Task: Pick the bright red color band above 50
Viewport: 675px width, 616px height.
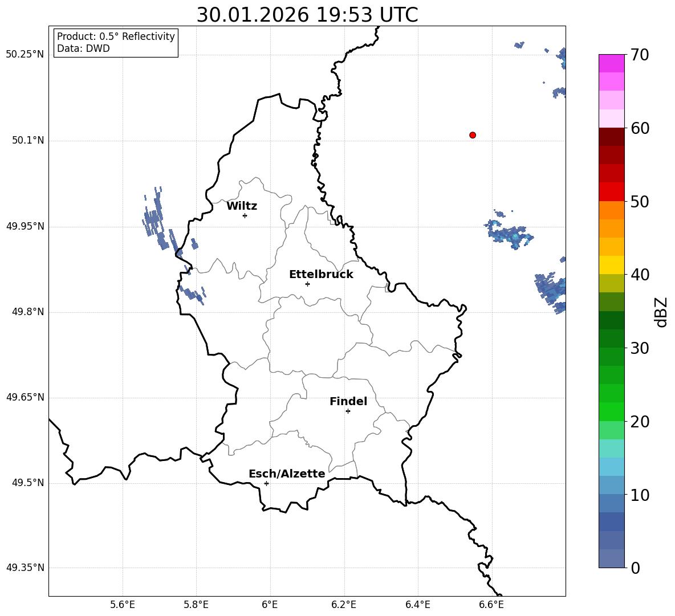Action: pos(612,192)
